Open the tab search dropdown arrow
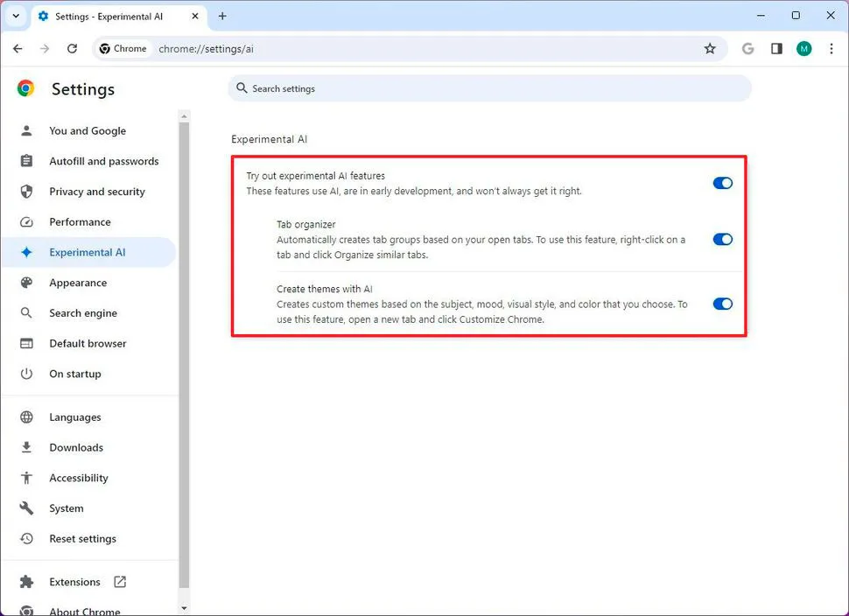Image resolution: width=849 pixels, height=616 pixels. 16,17
